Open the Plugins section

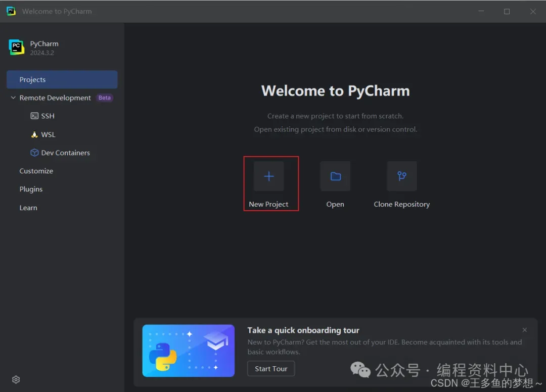point(31,189)
